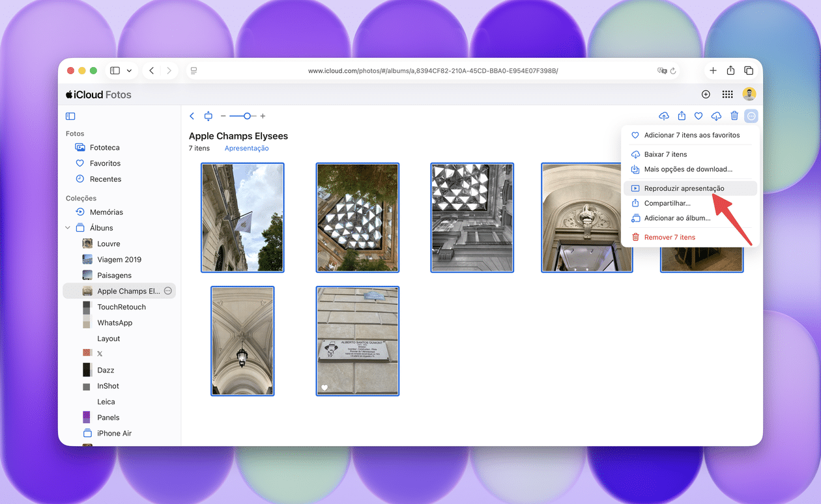Viewport: 821px width, 504px height.
Task: Click the translate icon in address bar
Action: click(x=661, y=70)
